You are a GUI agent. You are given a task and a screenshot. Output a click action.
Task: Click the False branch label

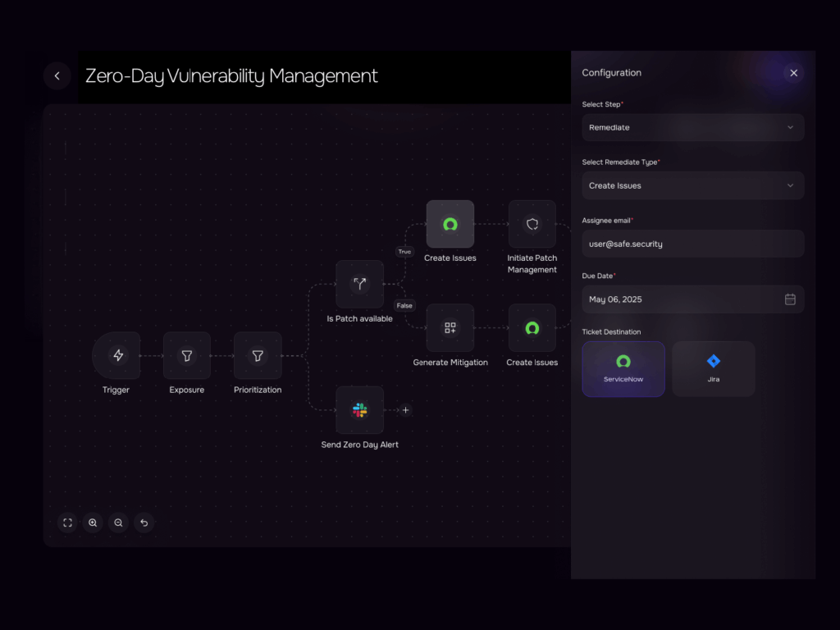[x=404, y=305]
